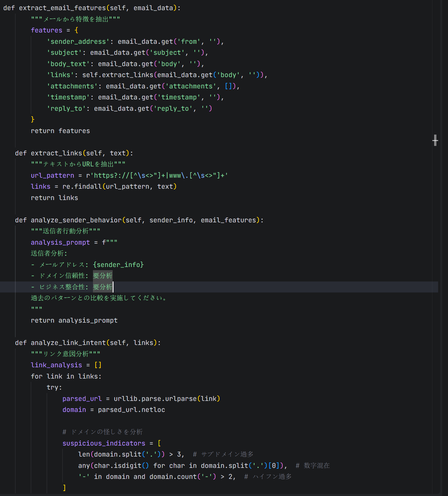Screen dimensions: 448x496
Task: Click the 'return features' statement
Action: (x=60, y=131)
